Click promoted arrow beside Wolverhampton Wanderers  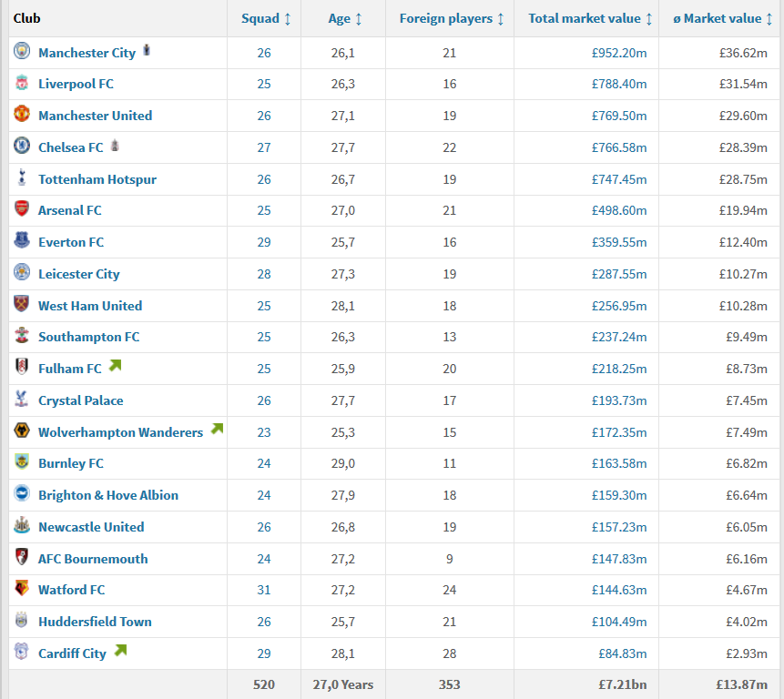pyautogui.click(x=217, y=429)
